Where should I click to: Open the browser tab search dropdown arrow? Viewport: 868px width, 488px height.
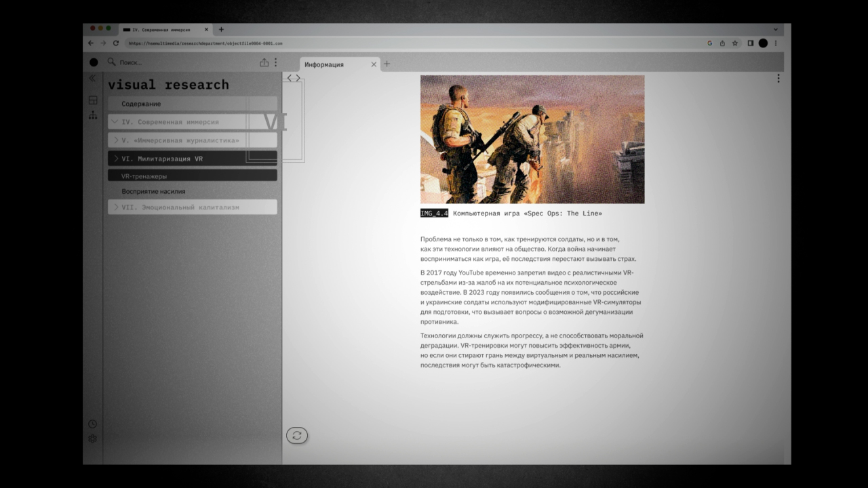click(x=776, y=30)
